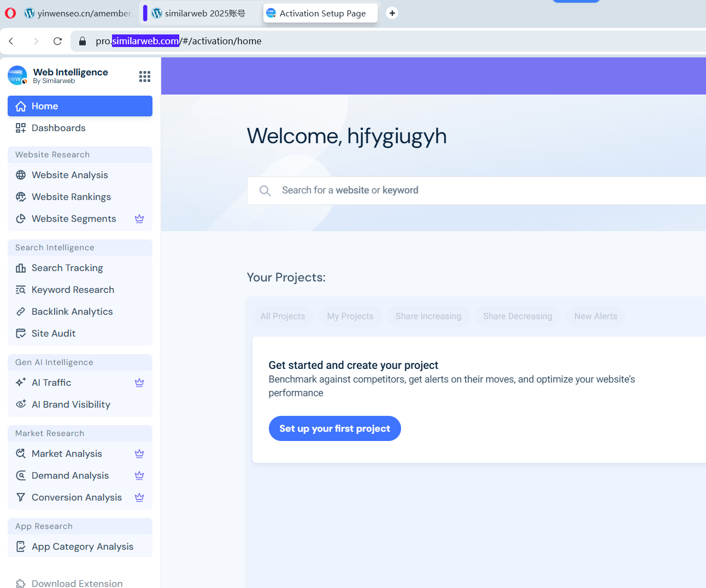Select the All Projects filter chip

click(283, 316)
